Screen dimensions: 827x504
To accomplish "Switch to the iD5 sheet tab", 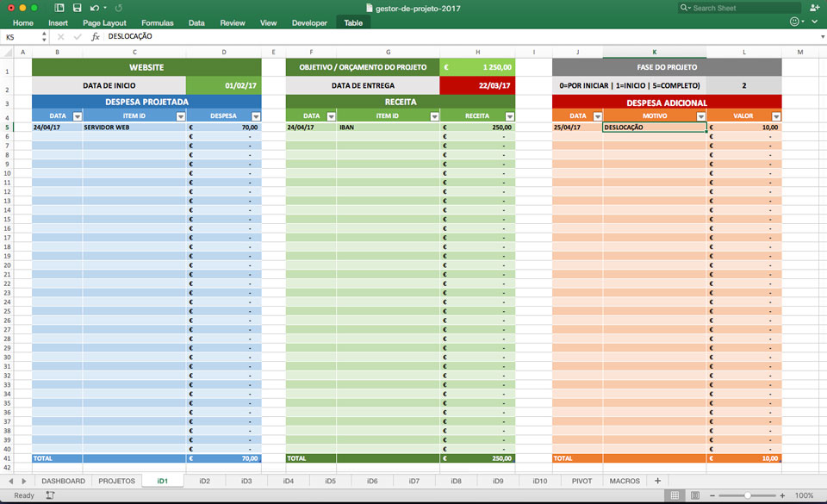I will click(x=330, y=481).
